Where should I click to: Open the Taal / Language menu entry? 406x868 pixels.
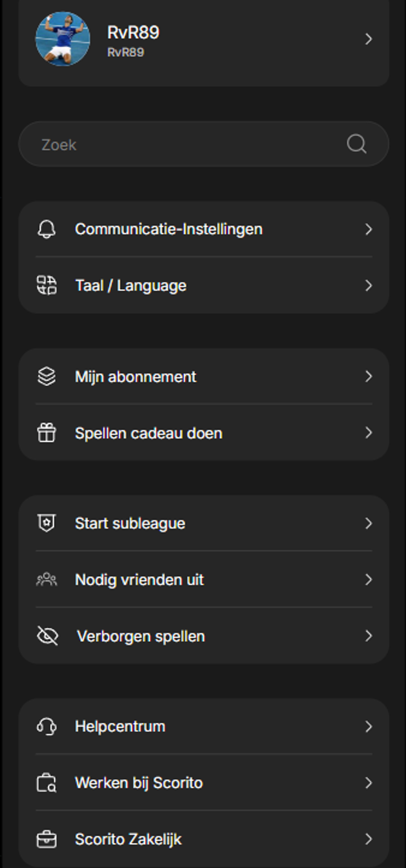pyautogui.click(x=130, y=285)
